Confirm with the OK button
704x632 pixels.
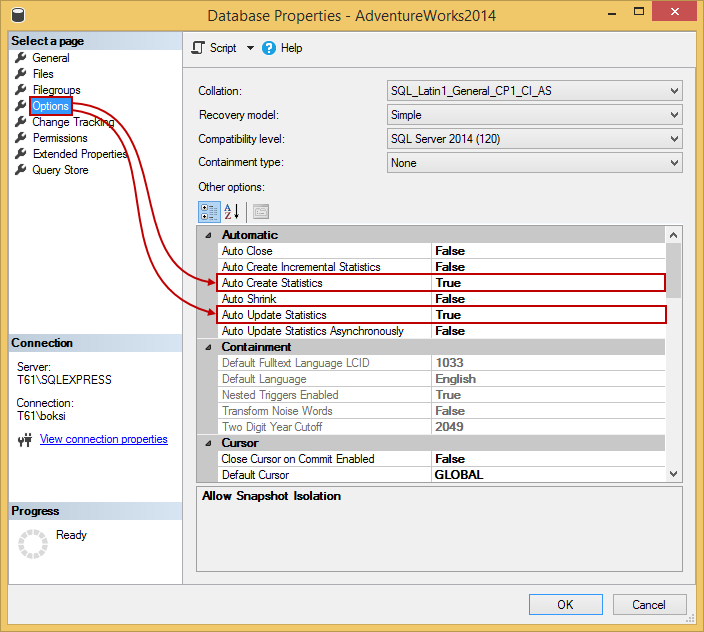[566, 605]
